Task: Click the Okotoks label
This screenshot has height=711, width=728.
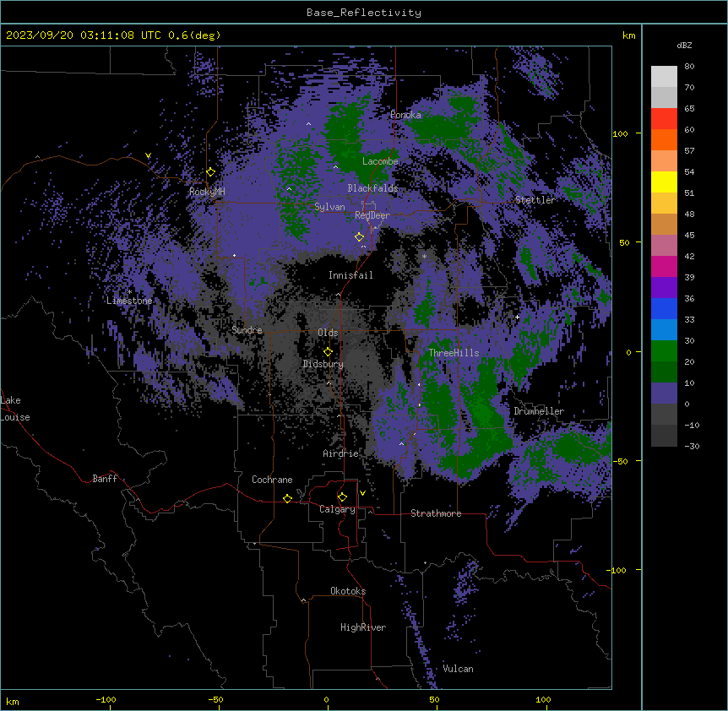Action: tap(348, 591)
